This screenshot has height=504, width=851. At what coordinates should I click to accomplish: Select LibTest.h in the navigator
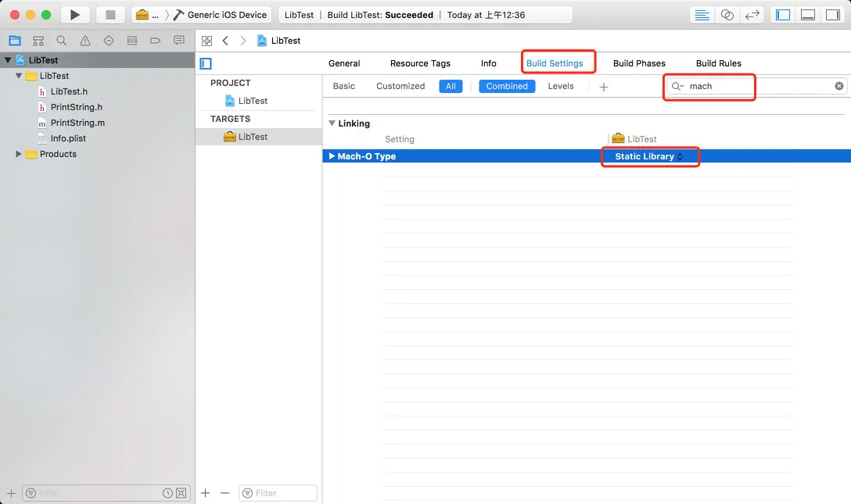pyautogui.click(x=69, y=91)
